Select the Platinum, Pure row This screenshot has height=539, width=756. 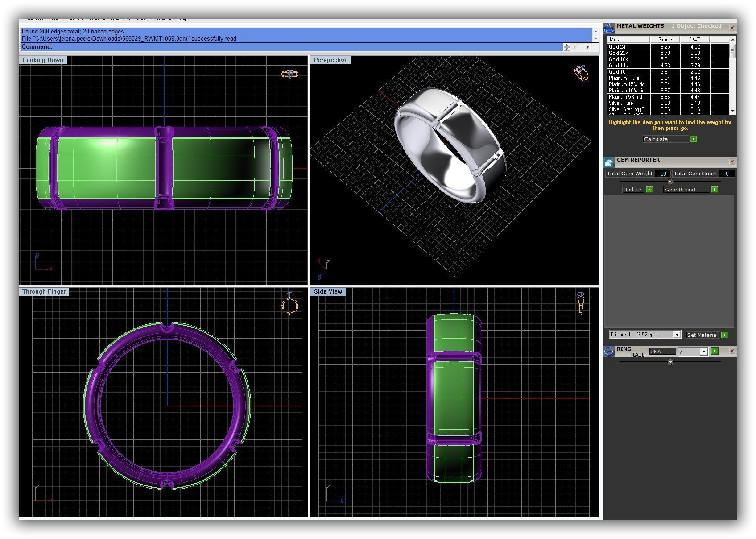coord(668,78)
